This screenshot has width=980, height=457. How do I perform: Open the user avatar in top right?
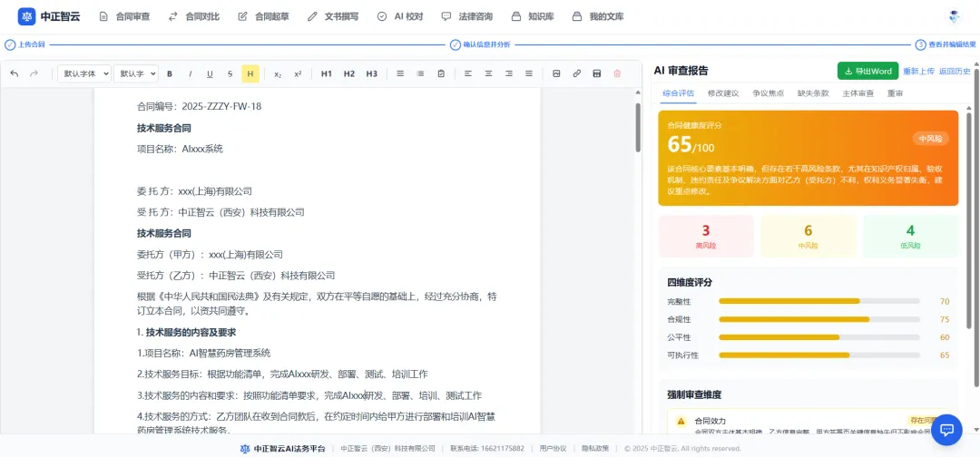tap(954, 17)
